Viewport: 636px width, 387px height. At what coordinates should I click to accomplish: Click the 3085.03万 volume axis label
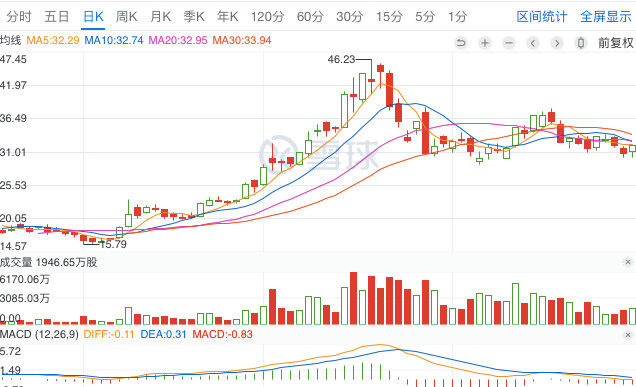[x=25, y=299]
